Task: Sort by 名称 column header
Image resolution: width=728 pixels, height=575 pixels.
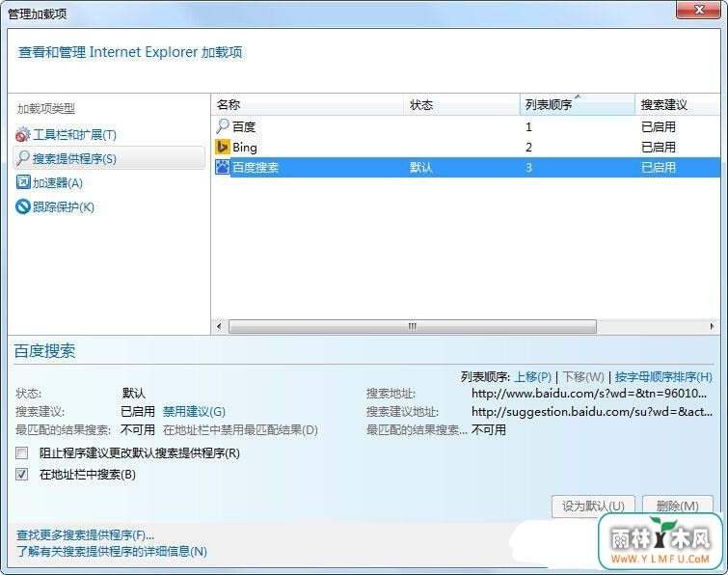Action: tap(308, 105)
